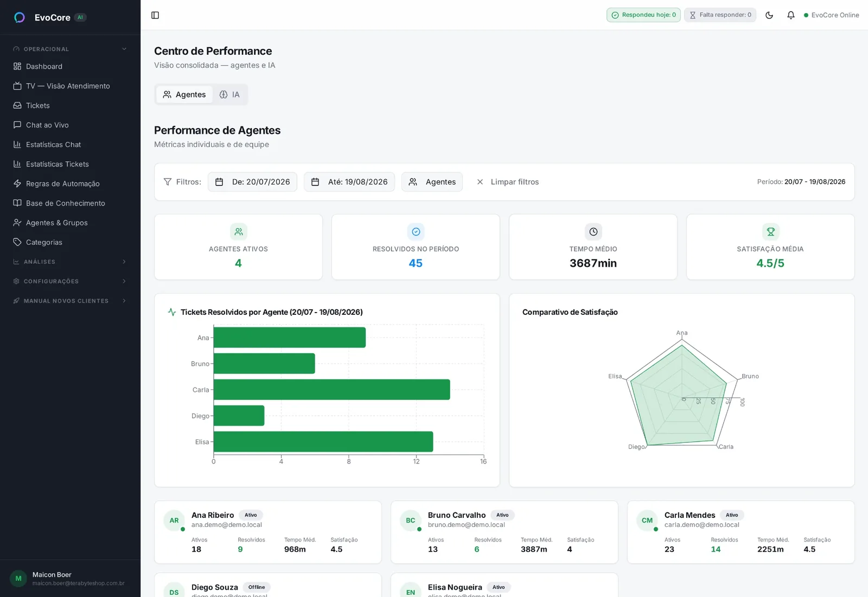Click the 3687min average time value

coord(593,263)
